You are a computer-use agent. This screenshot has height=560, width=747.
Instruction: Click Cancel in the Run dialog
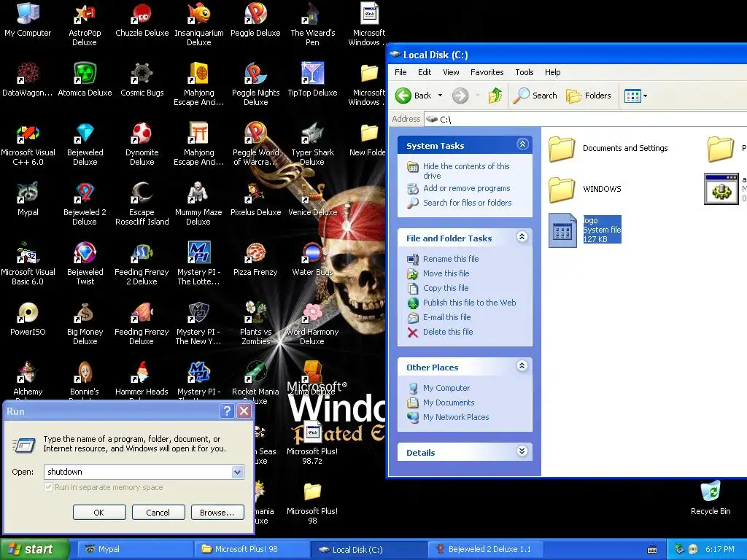click(x=158, y=513)
